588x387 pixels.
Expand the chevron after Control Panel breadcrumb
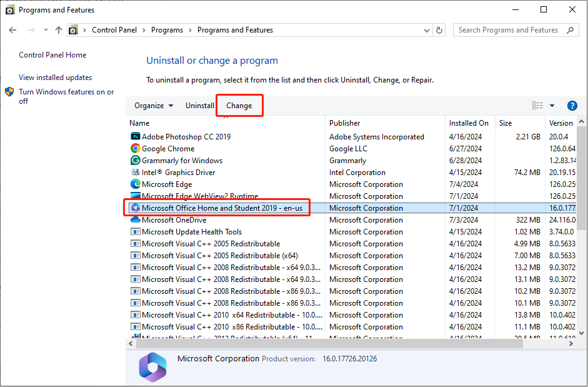144,30
